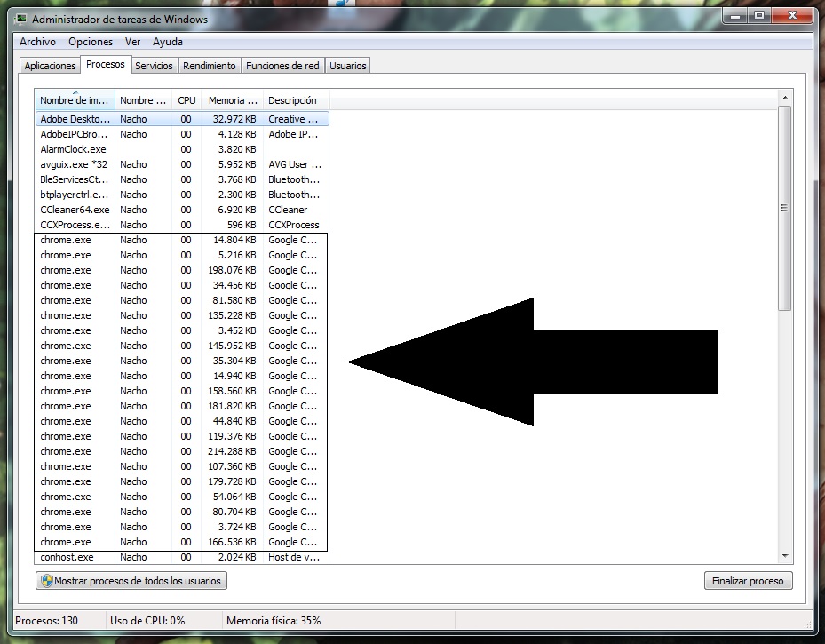Select the chrome.exe row using 214.288 KB
825x644 pixels.
tap(75, 451)
